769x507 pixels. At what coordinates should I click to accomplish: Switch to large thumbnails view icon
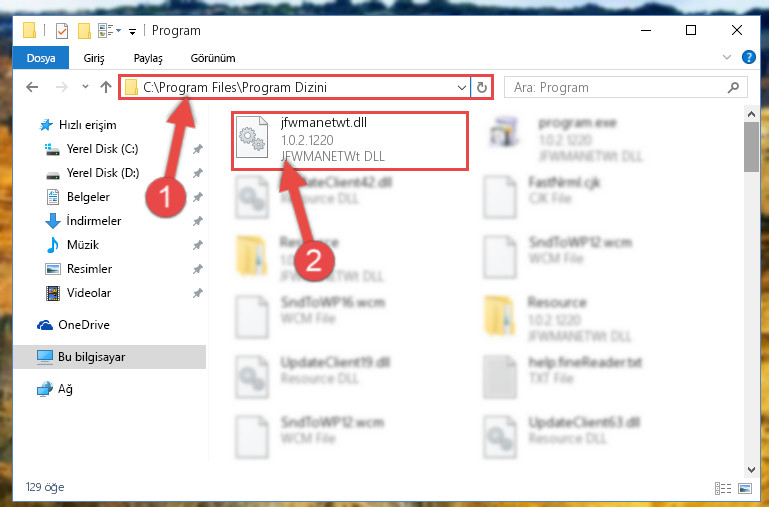pos(745,488)
